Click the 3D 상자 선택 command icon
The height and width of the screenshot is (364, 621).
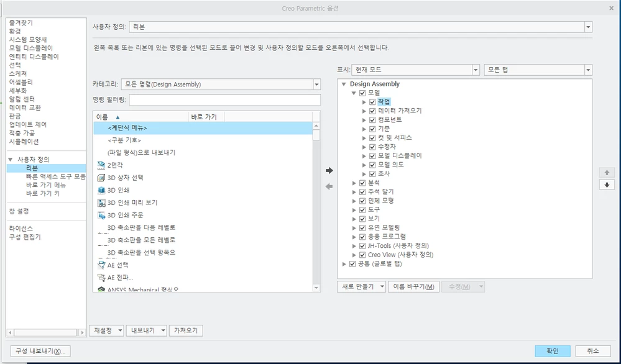[101, 178]
